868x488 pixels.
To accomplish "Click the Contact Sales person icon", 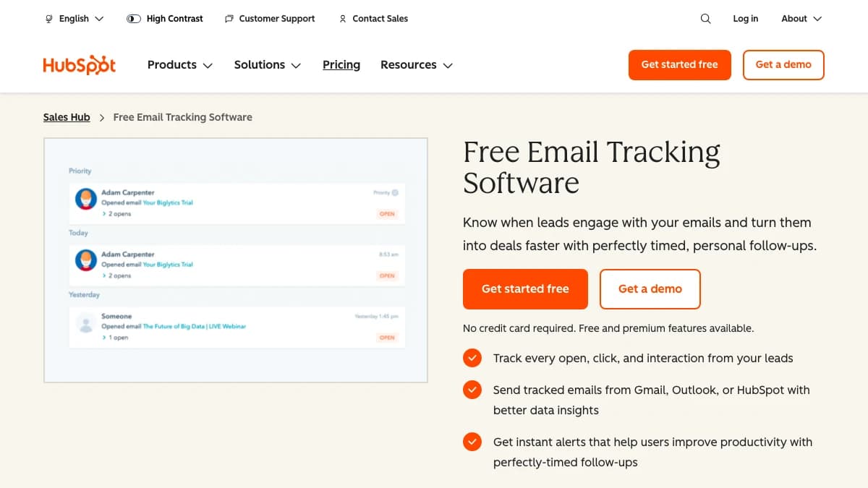I will point(343,19).
